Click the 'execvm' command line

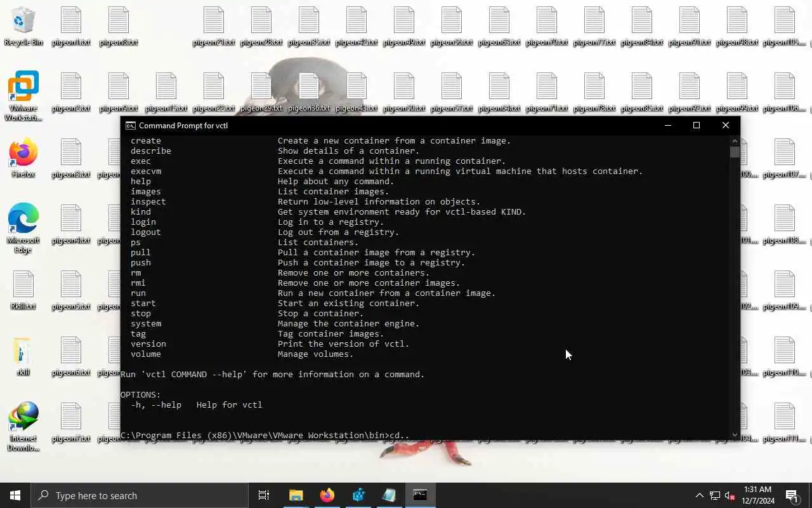point(386,171)
